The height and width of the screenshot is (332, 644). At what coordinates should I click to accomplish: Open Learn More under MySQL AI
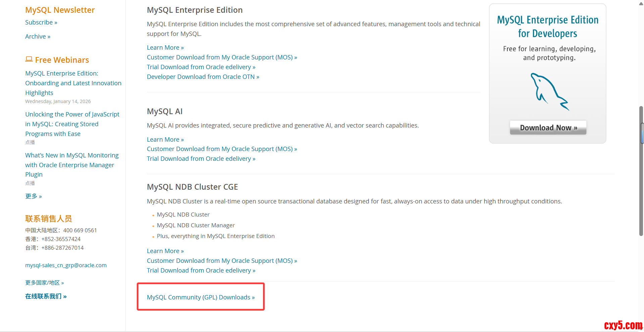tap(165, 139)
